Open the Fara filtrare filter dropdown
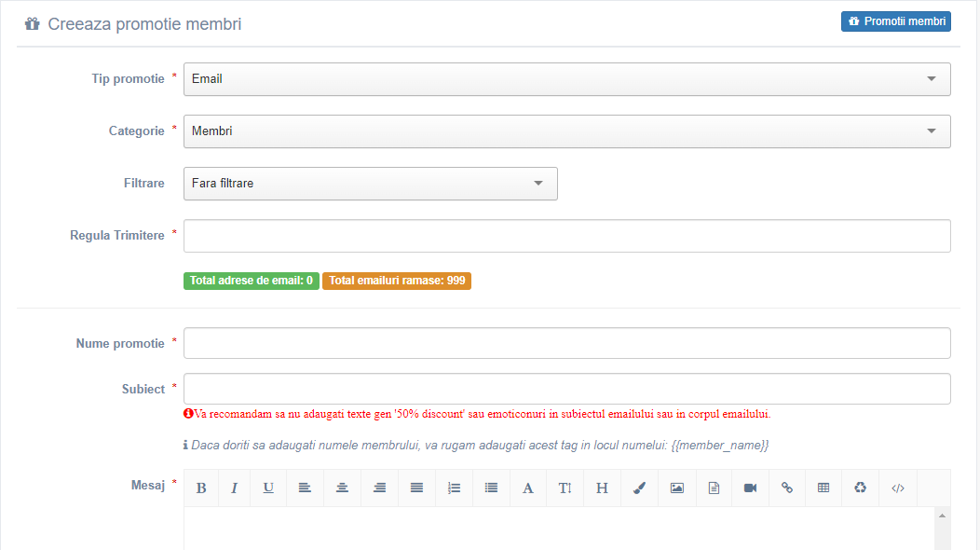 [371, 184]
